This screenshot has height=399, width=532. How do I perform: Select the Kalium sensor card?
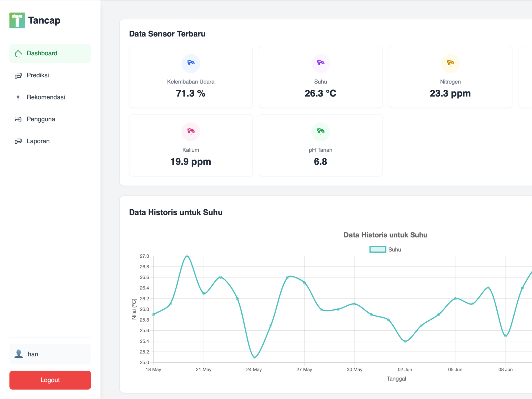pos(191,145)
